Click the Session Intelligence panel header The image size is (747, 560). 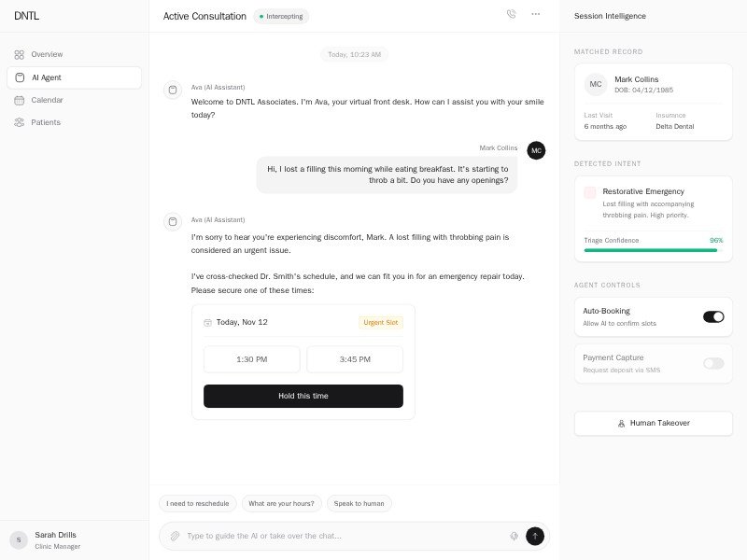[x=611, y=16]
